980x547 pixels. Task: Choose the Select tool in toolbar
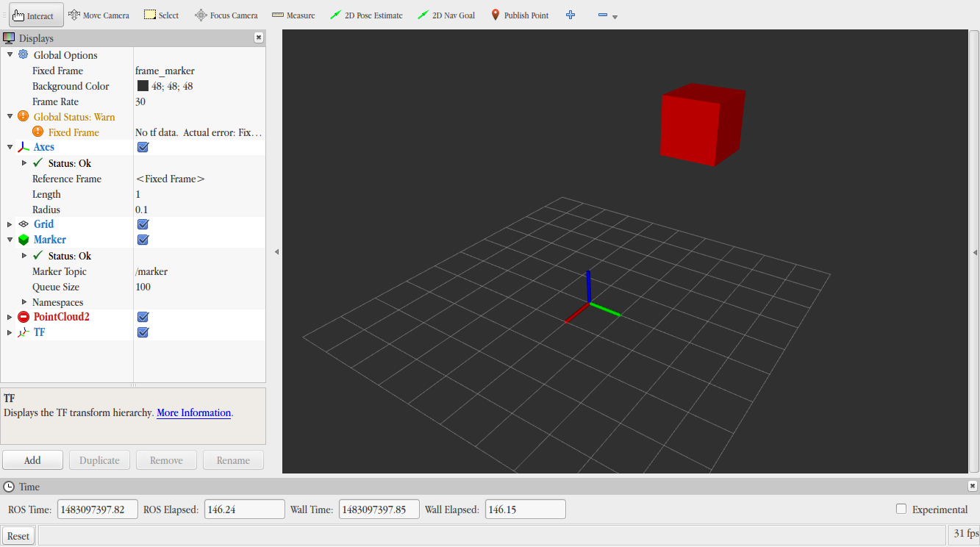(x=161, y=15)
